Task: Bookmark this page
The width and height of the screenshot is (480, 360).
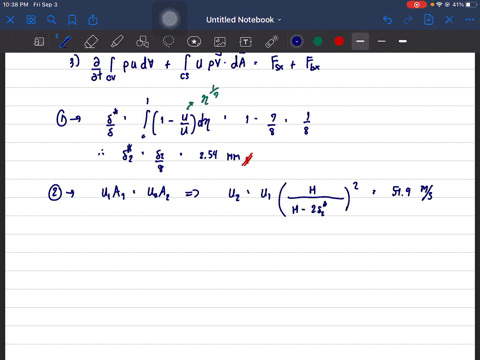Action: pyautogui.click(x=72, y=20)
